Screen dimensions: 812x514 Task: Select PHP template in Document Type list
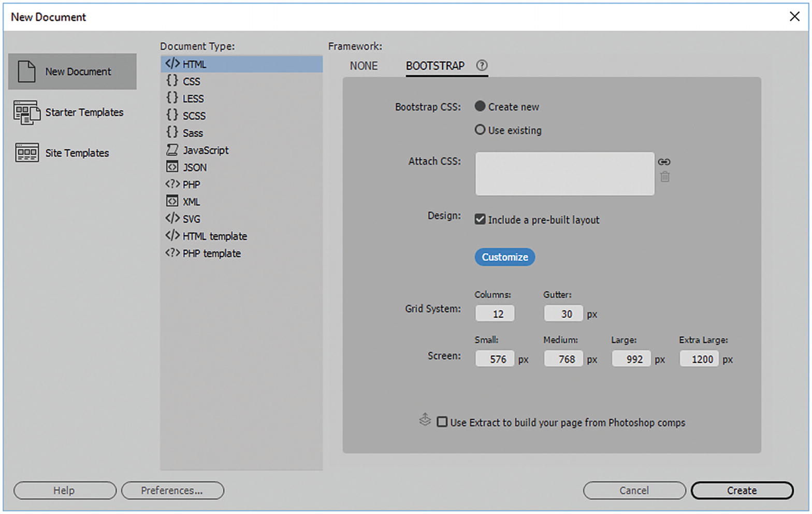pyautogui.click(x=211, y=253)
